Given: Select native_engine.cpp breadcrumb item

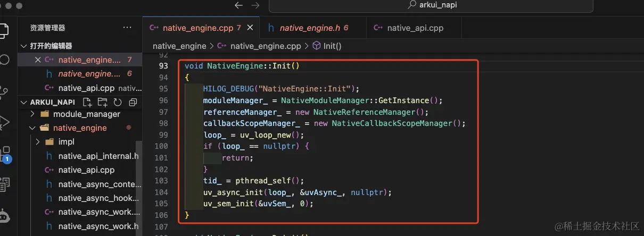Looking at the screenshot, I should point(259,46).
